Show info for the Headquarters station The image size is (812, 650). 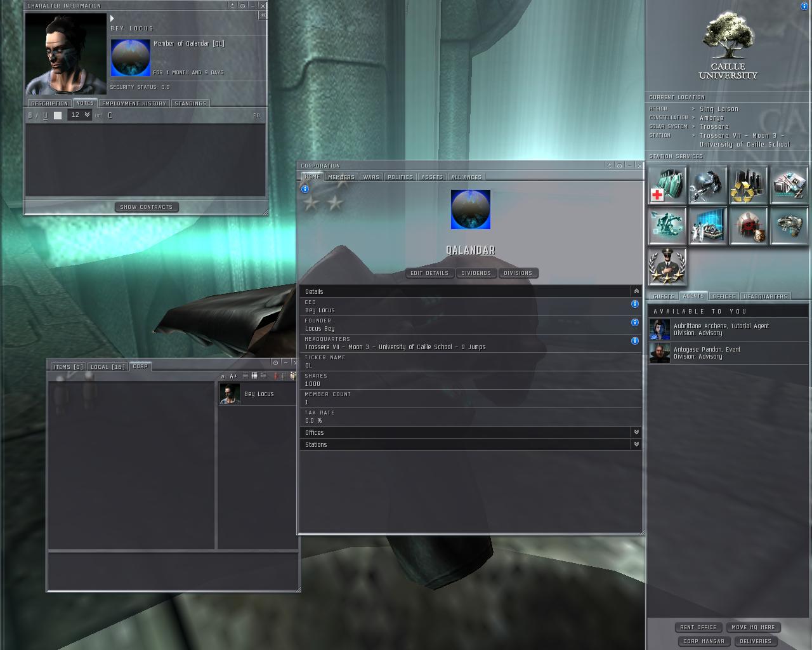(x=635, y=341)
